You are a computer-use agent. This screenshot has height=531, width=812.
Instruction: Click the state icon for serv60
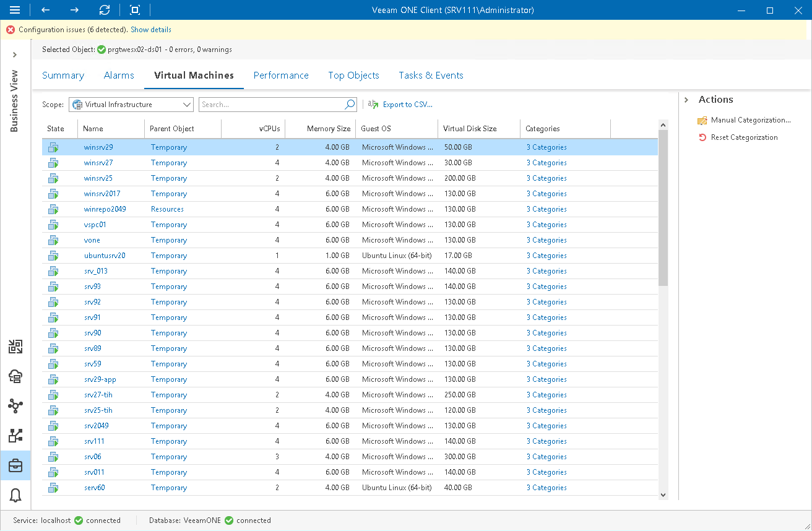coord(53,488)
